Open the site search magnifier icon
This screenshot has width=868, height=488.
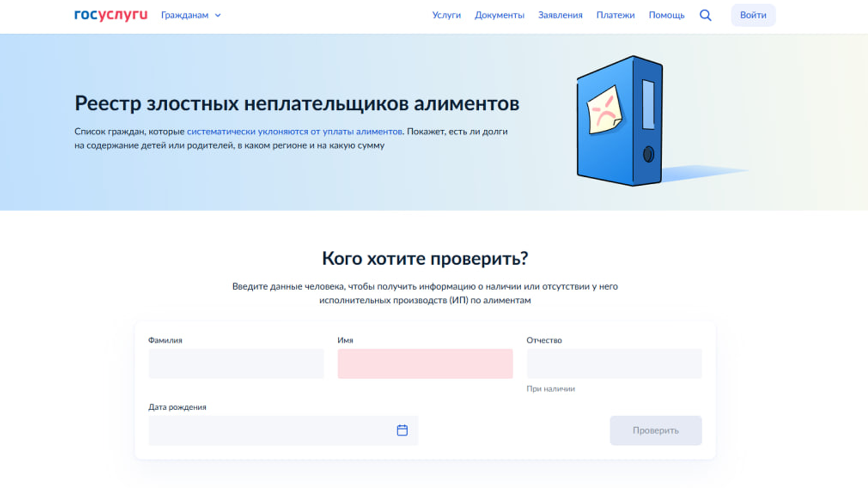pyautogui.click(x=705, y=15)
